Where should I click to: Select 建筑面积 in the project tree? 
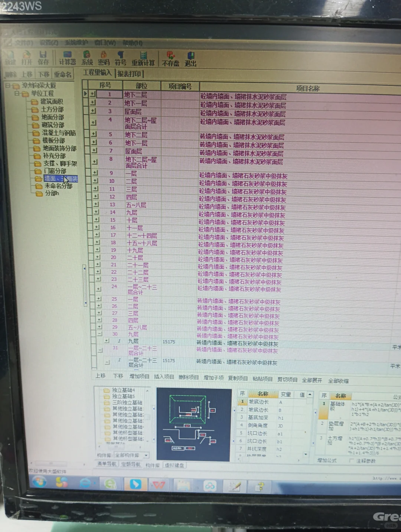[x=51, y=101]
